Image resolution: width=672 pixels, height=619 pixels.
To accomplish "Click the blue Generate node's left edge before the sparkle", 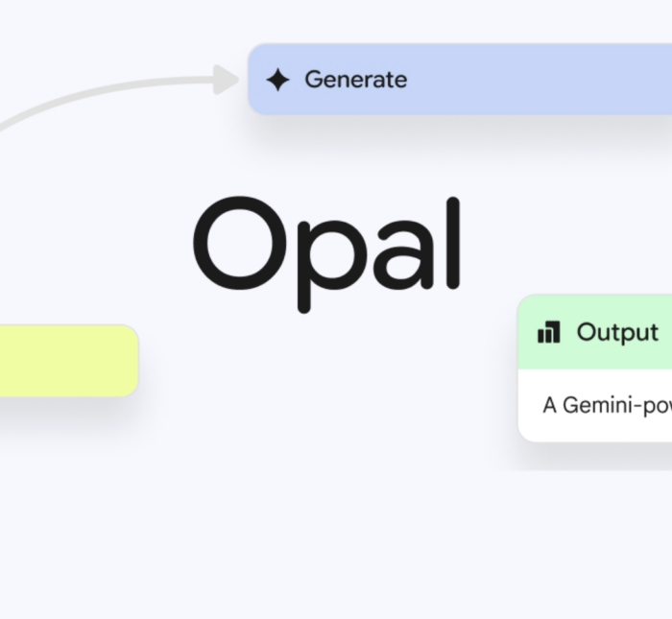I will click(x=257, y=80).
